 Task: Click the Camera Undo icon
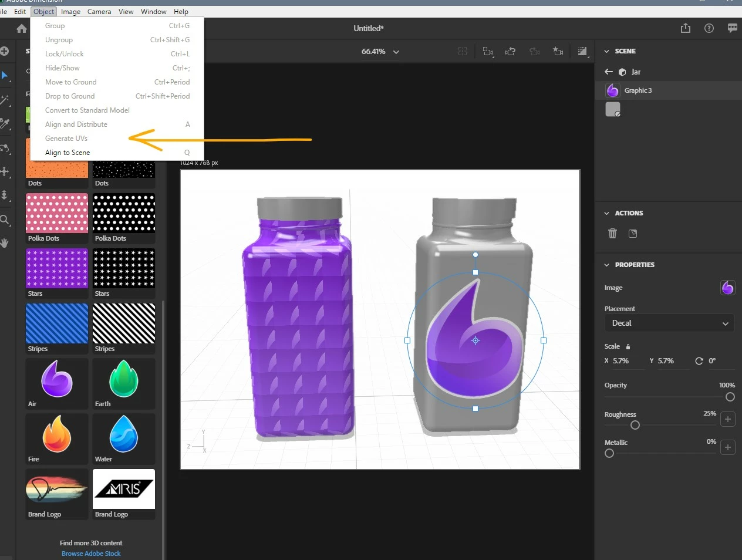(510, 52)
